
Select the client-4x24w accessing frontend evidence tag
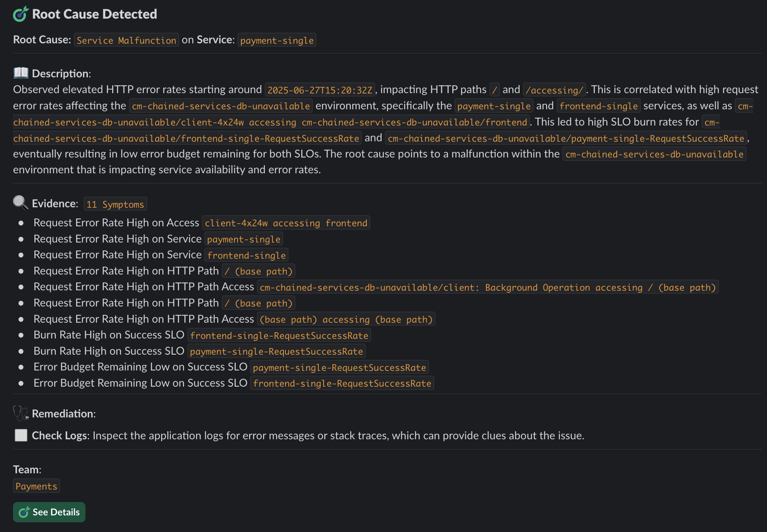coord(286,223)
